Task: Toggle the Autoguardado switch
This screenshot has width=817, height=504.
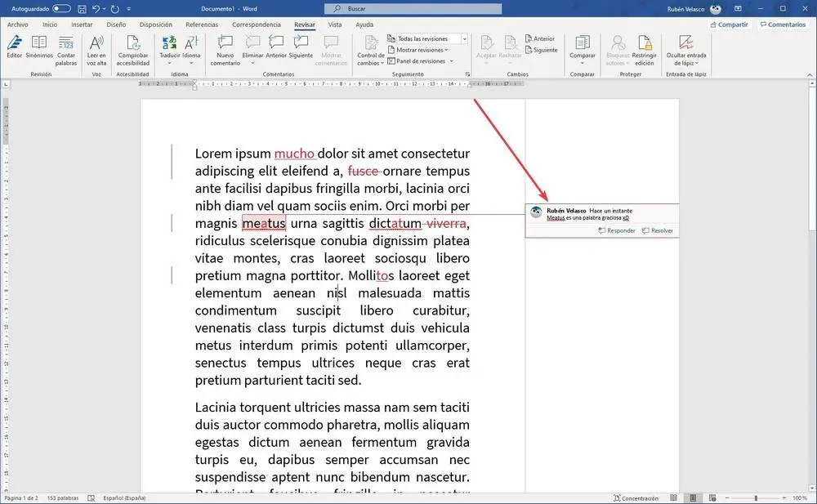Action: click(61, 8)
